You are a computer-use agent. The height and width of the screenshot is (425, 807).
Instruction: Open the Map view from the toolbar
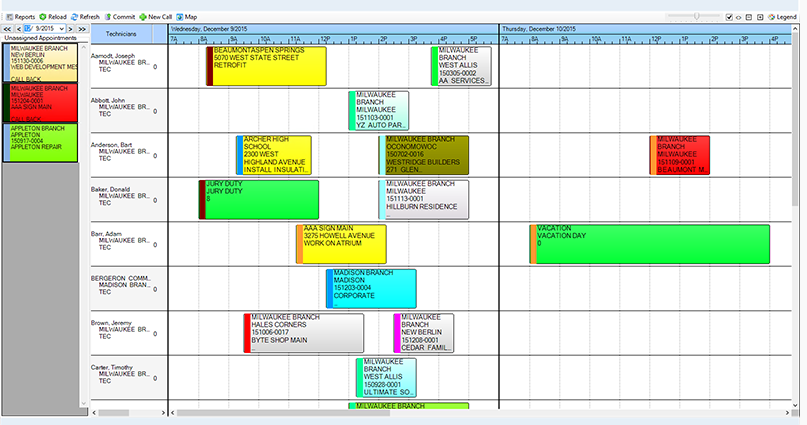click(x=186, y=17)
